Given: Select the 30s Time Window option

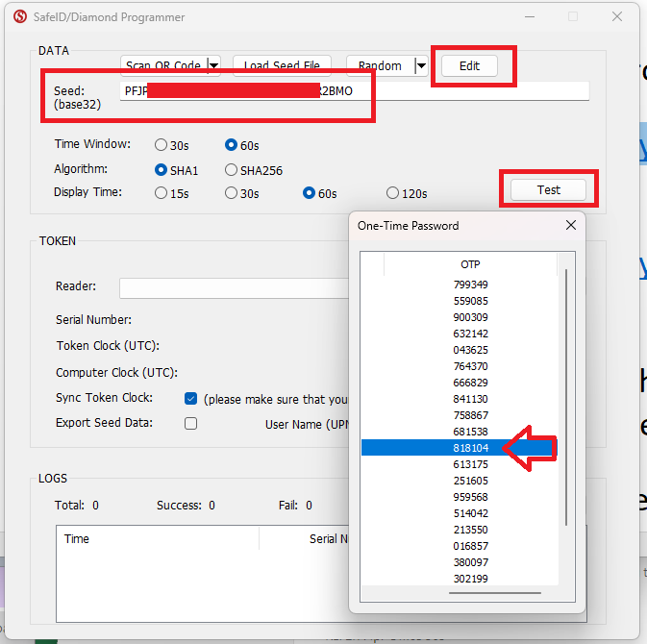Looking at the screenshot, I should pos(161,145).
